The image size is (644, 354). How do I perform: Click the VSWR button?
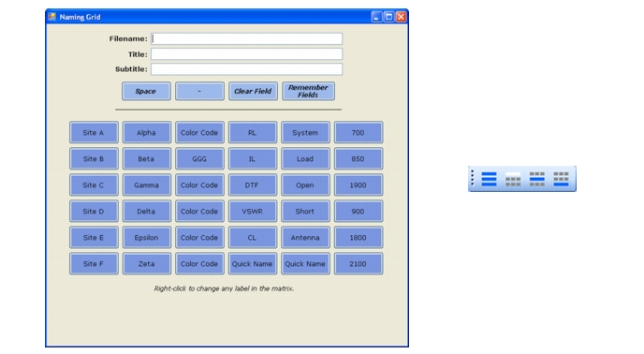tap(253, 212)
